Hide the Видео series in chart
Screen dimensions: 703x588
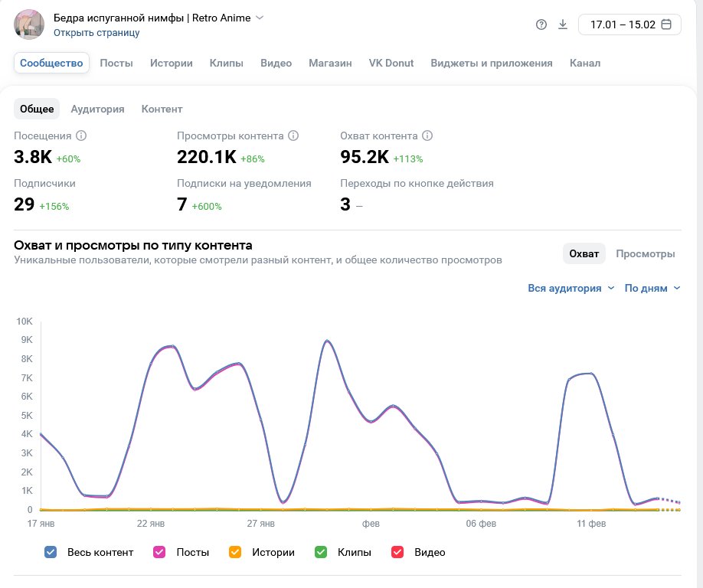tap(397, 552)
